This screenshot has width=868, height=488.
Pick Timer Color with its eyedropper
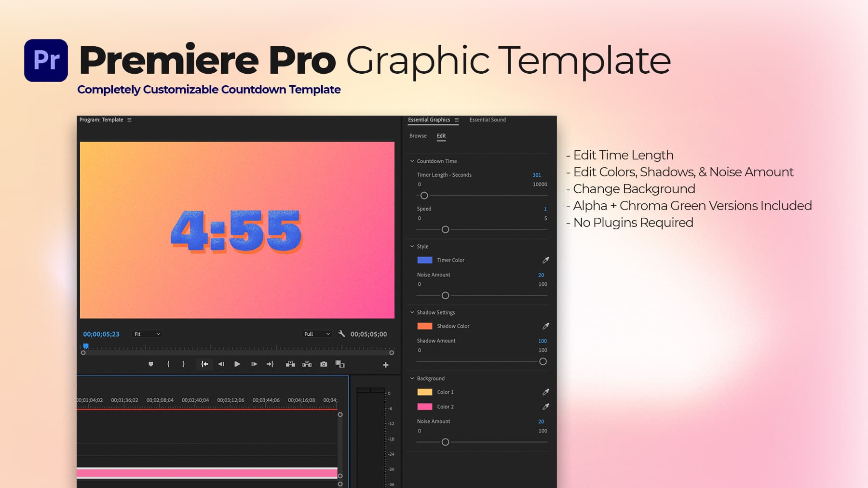[x=546, y=260]
